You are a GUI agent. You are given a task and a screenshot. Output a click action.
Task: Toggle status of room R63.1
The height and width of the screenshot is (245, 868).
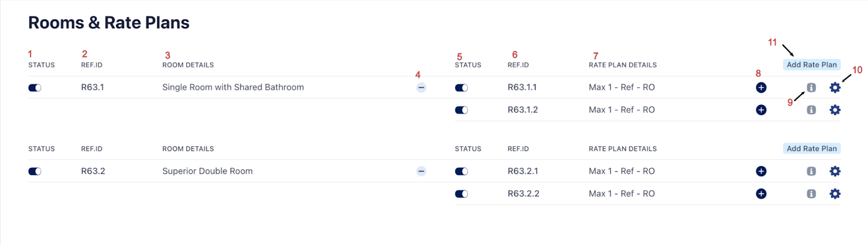point(35,87)
